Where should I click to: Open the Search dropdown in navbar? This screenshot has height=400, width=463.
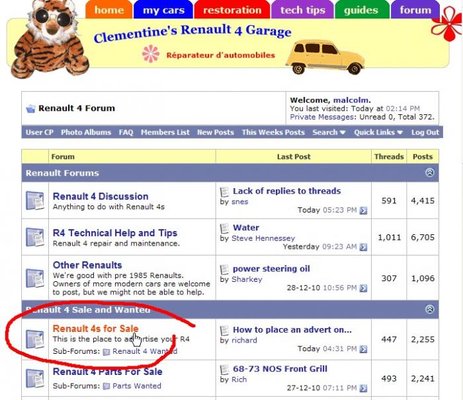[x=329, y=132]
